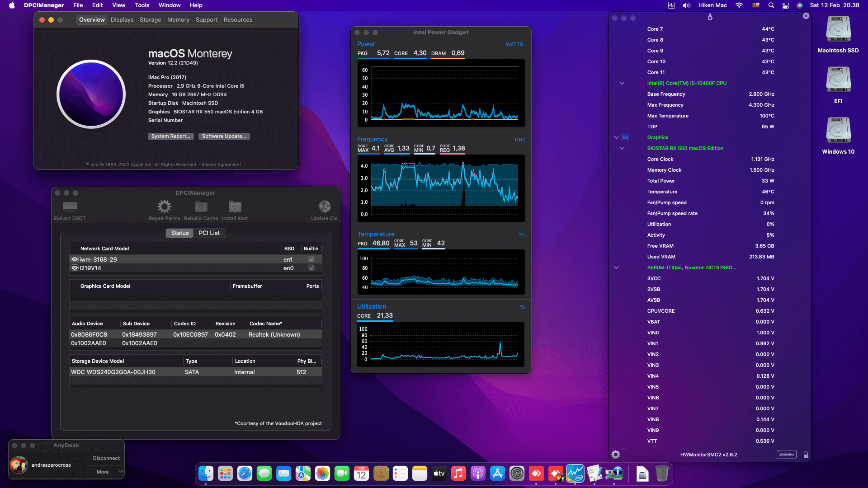This screenshot has width=868, height=488.
Task: Uncheck the Builtin checkbox for en1
Action: coord(311,259)
